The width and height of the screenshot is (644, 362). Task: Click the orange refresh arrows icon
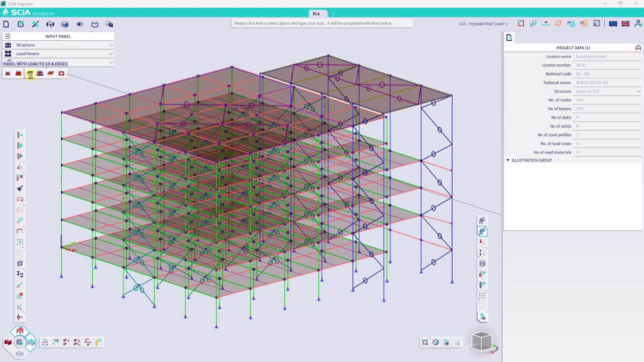pyautogui.click(x=559, y=24)
